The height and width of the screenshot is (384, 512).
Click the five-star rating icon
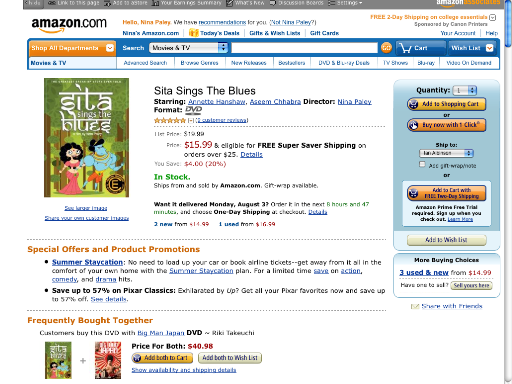click(x=169, y=120)
